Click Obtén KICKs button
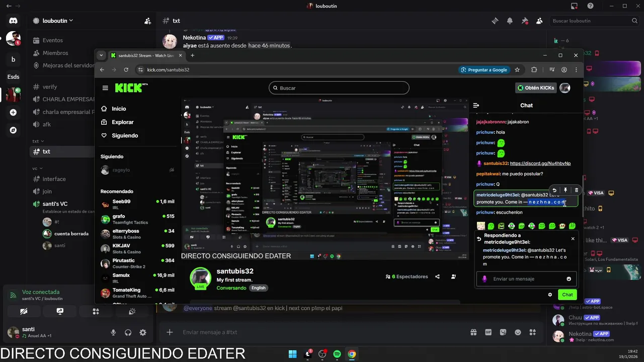The image size is (644, 362). coord(536,88)
